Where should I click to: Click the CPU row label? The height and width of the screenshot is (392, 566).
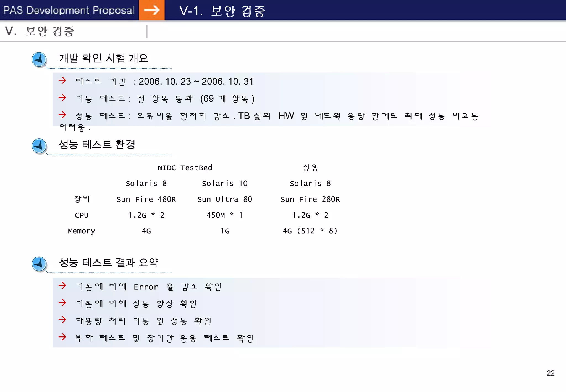pyautogui.click(x=82, y=215)
